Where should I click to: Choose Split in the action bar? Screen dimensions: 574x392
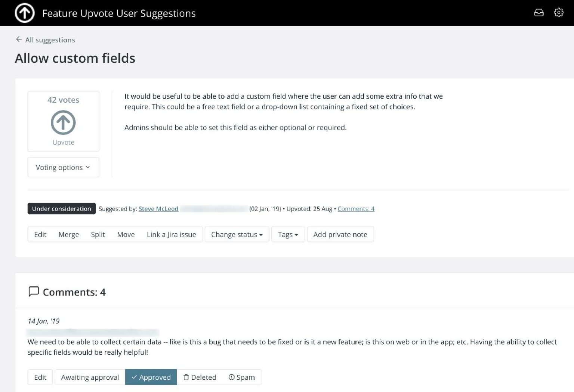98,234
